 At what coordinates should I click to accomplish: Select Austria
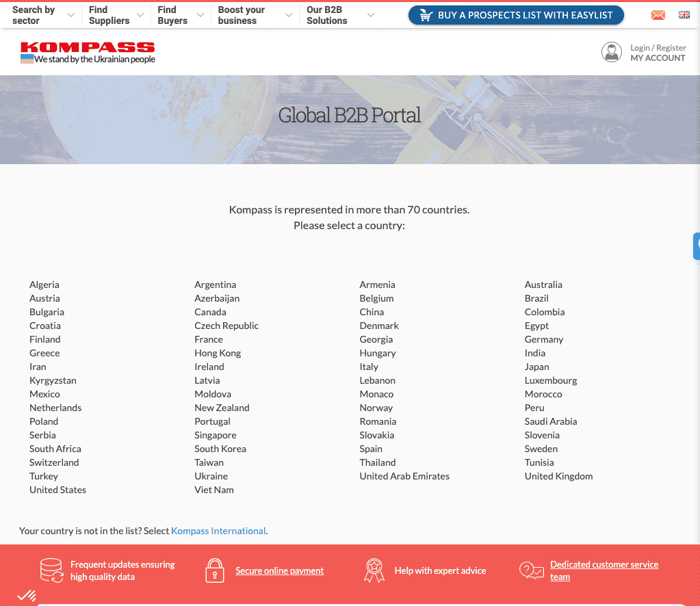pos(44,298)
